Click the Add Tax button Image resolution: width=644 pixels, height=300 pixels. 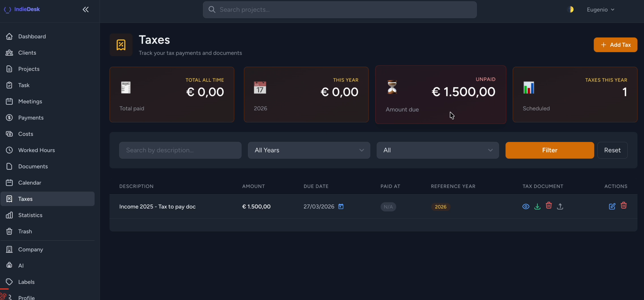pos(615,45)
